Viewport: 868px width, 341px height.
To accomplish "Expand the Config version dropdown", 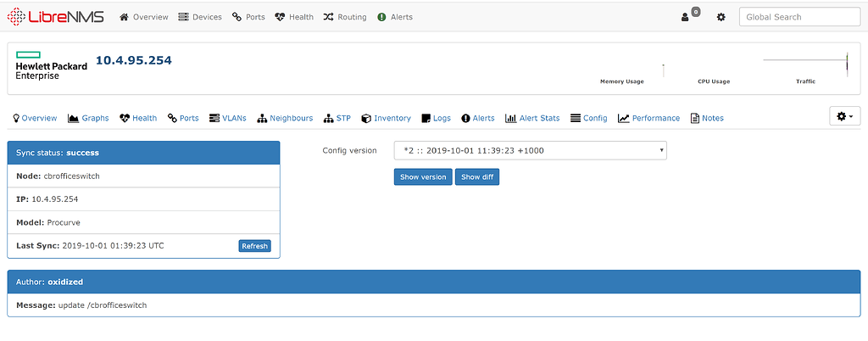I will click(x=530, y=150).
